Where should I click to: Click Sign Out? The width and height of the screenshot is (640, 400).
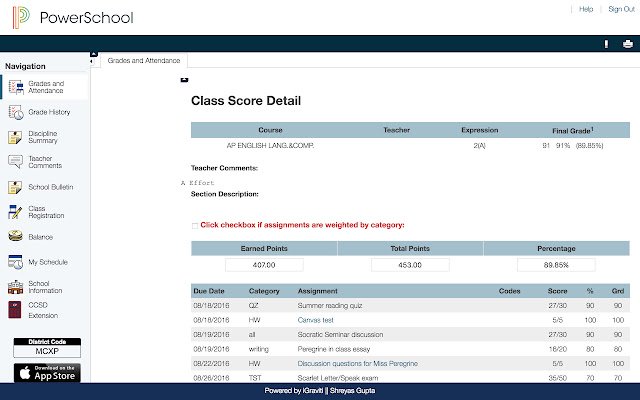(x=621, y=9)
